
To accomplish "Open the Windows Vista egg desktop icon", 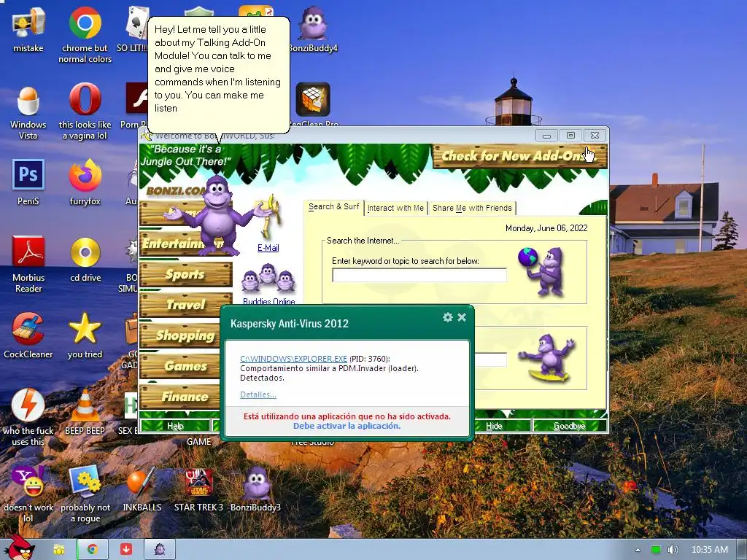I will (x=28, y=100).
